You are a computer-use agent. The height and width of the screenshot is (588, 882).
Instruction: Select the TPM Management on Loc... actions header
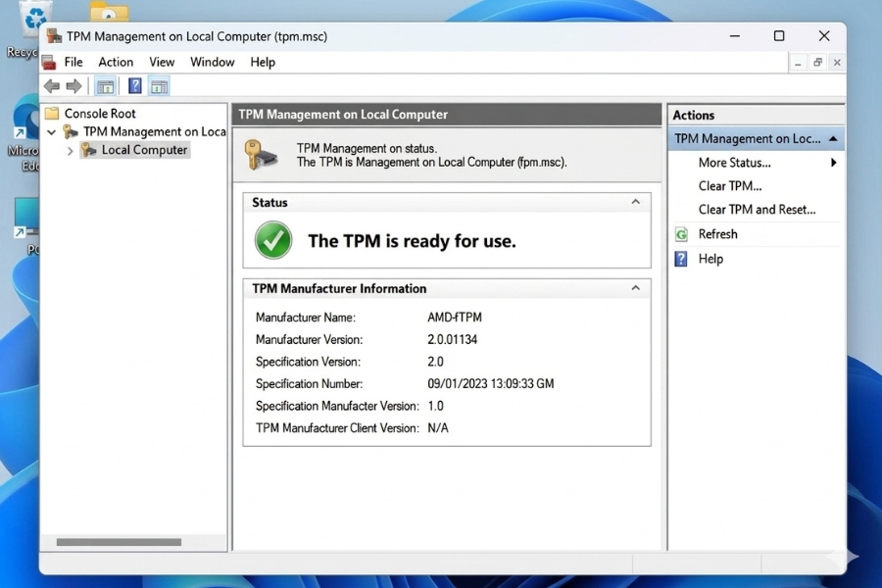[x=756, y=138]
